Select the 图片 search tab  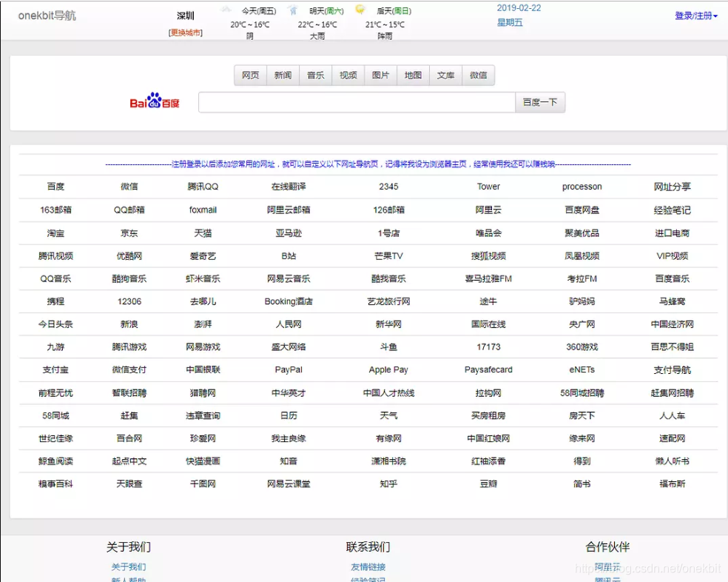[380, 76]
